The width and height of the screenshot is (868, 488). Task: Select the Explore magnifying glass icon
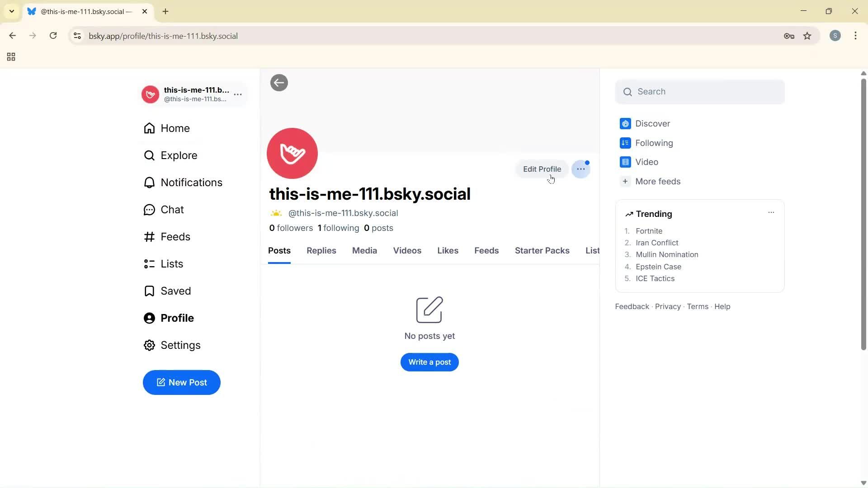click(149, 155)
